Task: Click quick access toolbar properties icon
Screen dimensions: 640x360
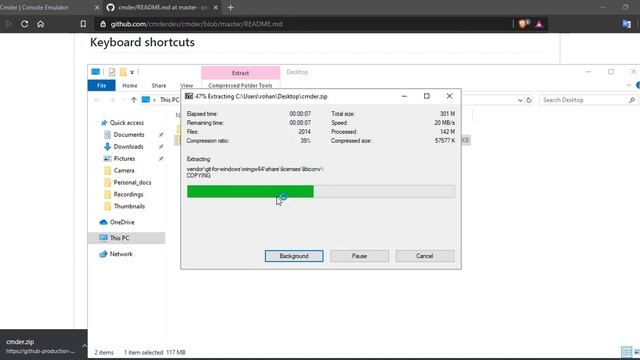Action: click(111, 72)
